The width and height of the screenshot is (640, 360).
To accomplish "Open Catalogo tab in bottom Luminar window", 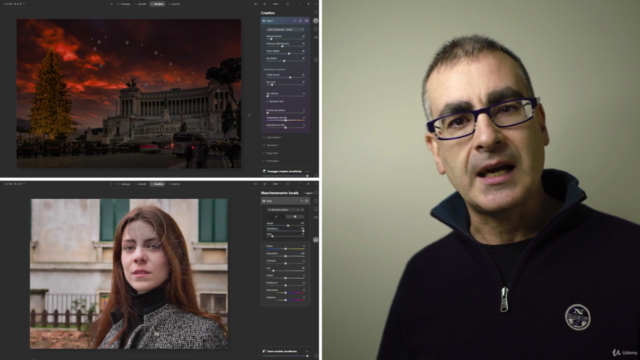I will coord(124,184).
